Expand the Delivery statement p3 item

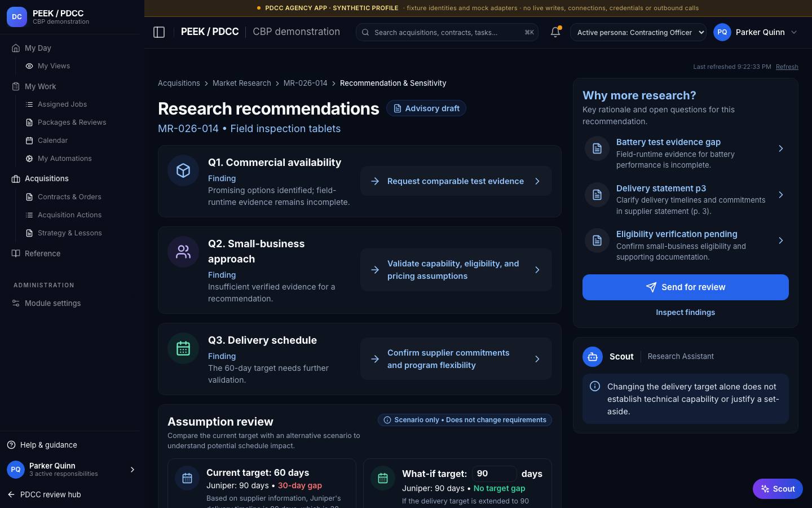tap(781, 195)
